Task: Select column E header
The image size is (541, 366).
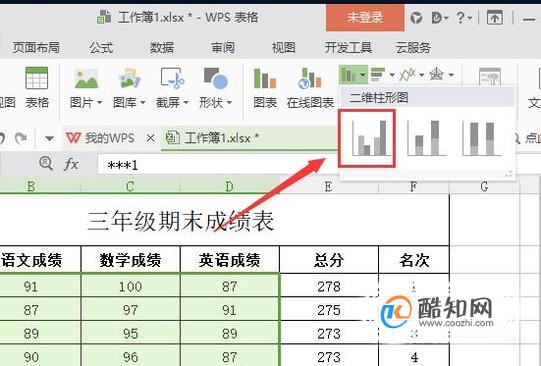Action: 328,187
